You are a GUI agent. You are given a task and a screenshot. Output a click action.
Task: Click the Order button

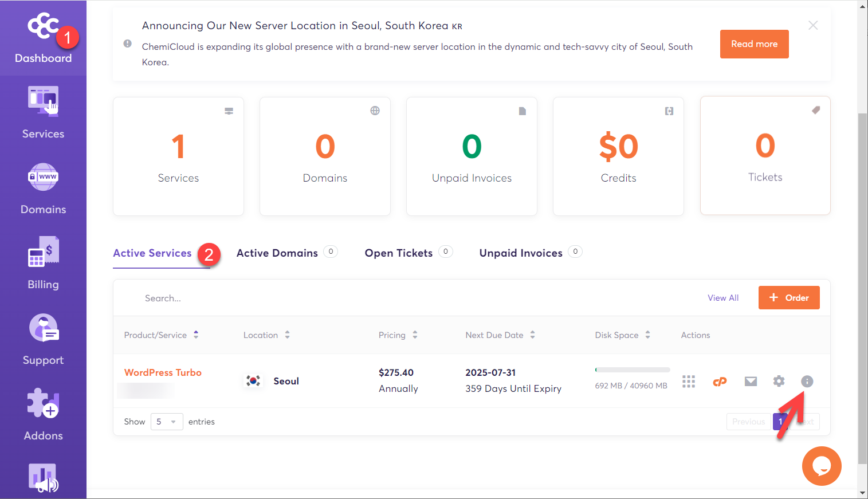point(789,298)
